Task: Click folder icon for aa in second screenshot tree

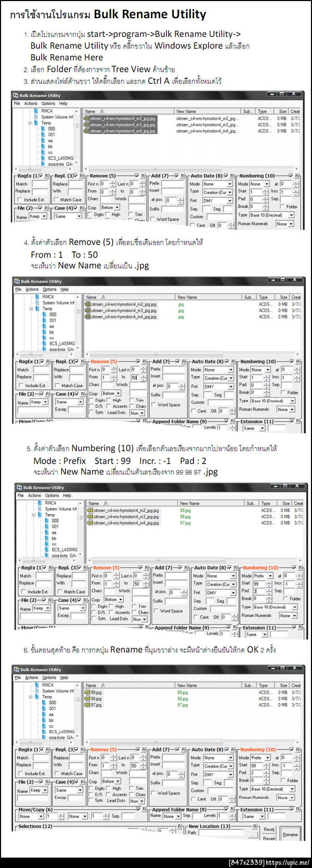Action: 45,326
